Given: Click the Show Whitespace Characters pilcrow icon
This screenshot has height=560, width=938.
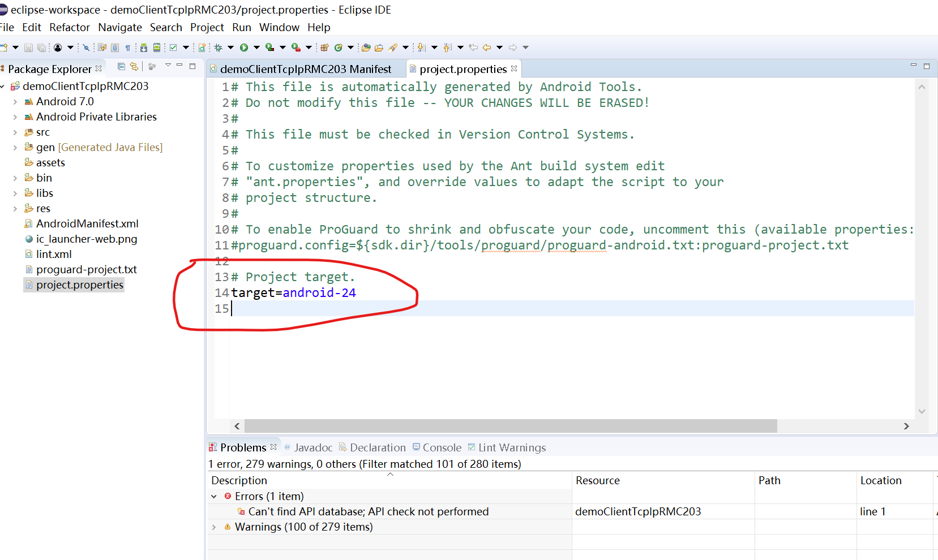Looking at the screenshot, I should [128, 48].
